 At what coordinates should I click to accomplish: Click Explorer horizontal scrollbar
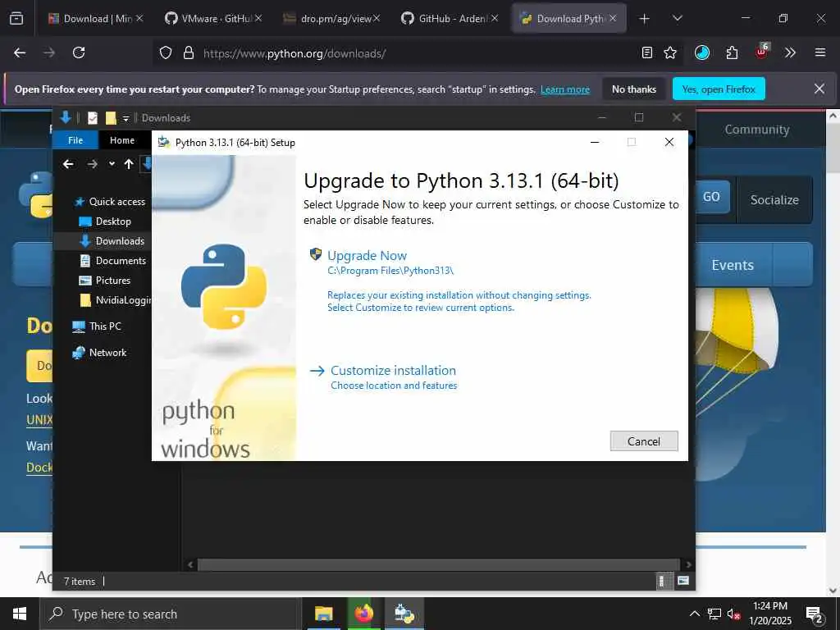coord(439,564)
